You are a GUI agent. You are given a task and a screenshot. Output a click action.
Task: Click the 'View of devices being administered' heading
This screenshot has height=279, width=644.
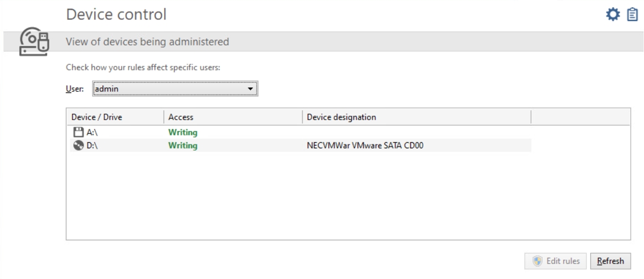coord(147,42)
